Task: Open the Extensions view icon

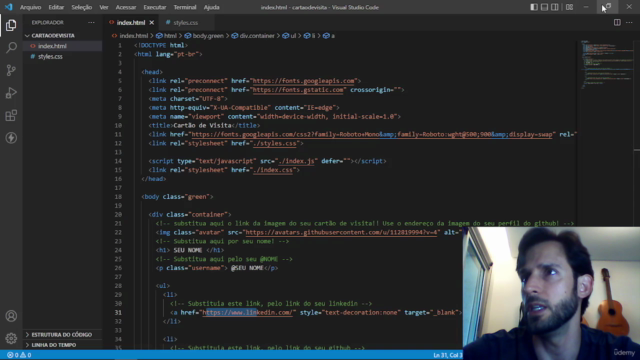Action: pos(11,116)
